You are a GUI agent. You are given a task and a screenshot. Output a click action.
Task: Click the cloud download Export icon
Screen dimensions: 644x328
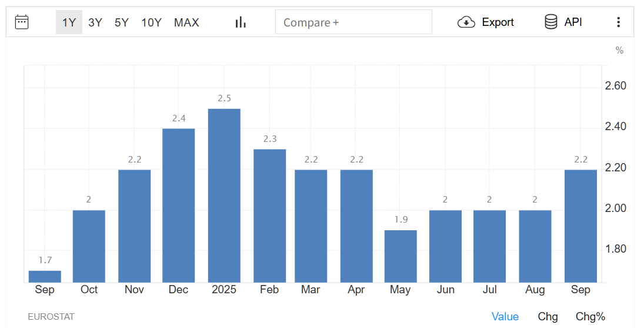pyautogui.click(x=466, y=22)
